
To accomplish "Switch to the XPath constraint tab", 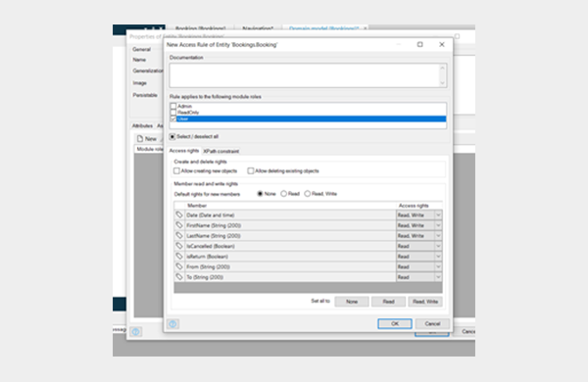I will tap(220, 151).
